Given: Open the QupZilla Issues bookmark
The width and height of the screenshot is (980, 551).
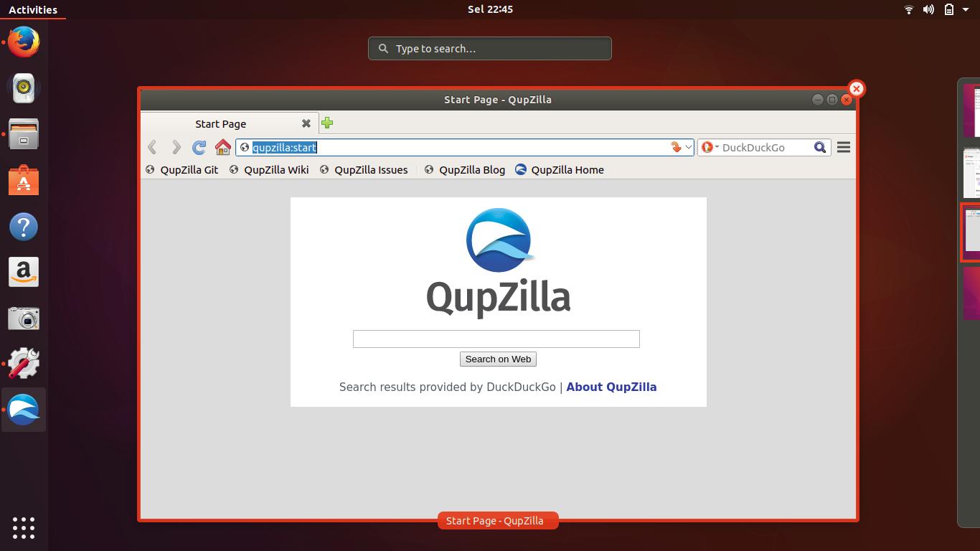Looking at the screenshot, I should 364,170.
